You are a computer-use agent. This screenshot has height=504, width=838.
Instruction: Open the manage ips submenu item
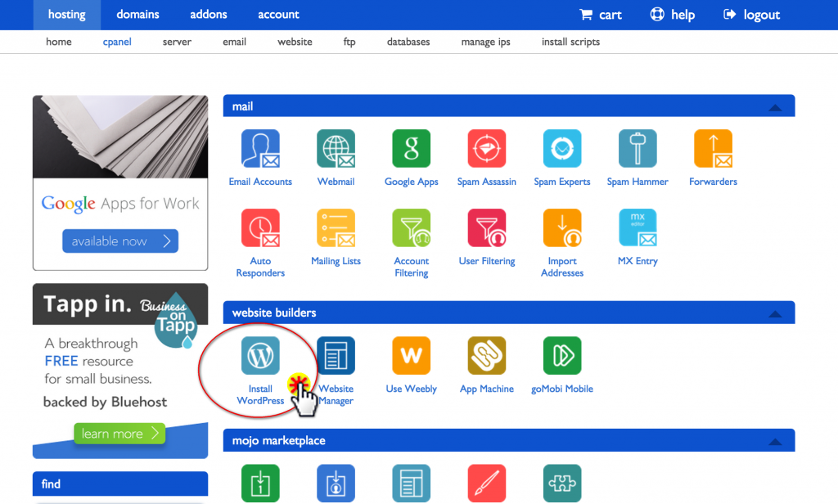tap(486, 42)
